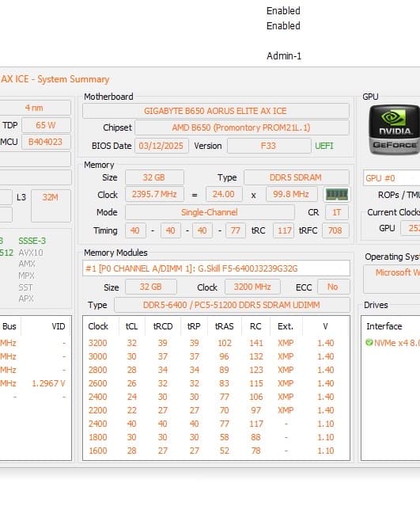Click RC value 78 in the 1600 row

(x=256, y=451)
